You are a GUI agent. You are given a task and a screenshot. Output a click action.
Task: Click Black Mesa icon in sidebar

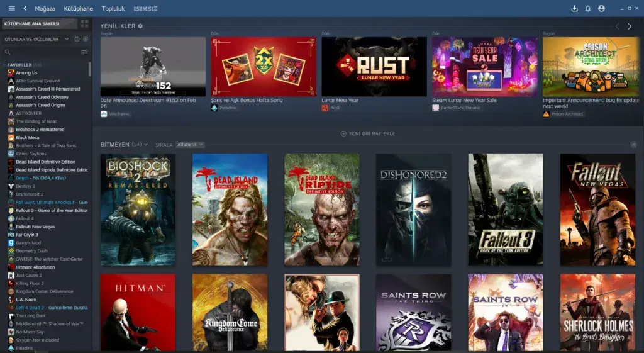11,138
